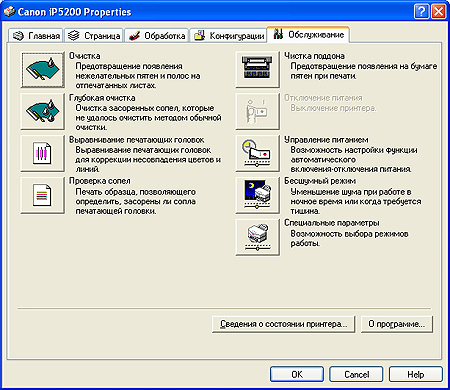Click the disabled Отключение питания icon
Screen dimensions: 450x390
[257, 111]
